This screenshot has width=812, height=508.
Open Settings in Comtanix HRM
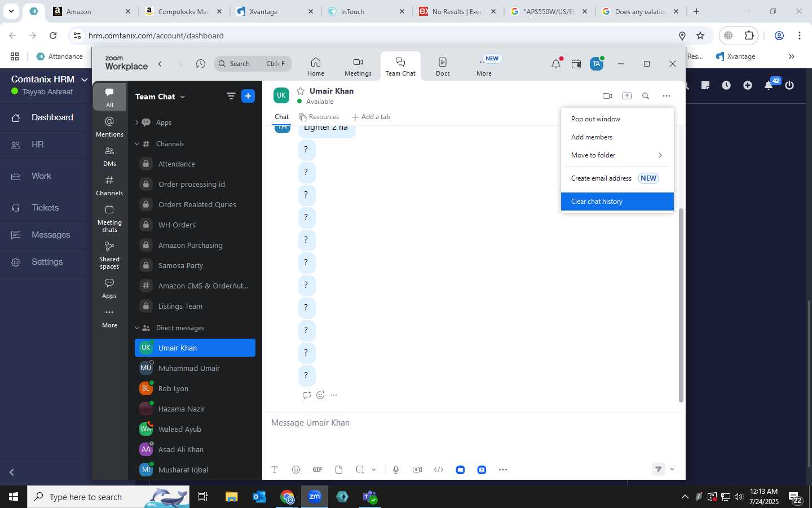tap(46, 262)
